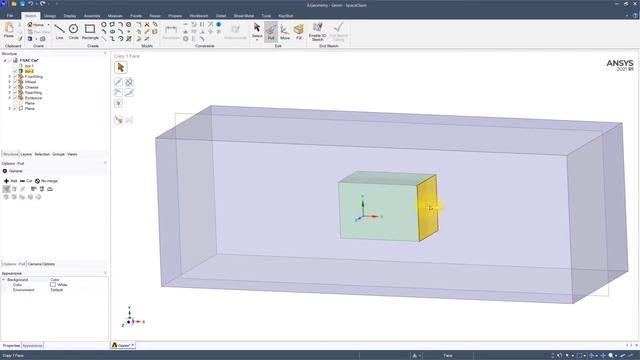
Task: Switch to the Repair ribbon tab
Action: [x=155, y=16]
